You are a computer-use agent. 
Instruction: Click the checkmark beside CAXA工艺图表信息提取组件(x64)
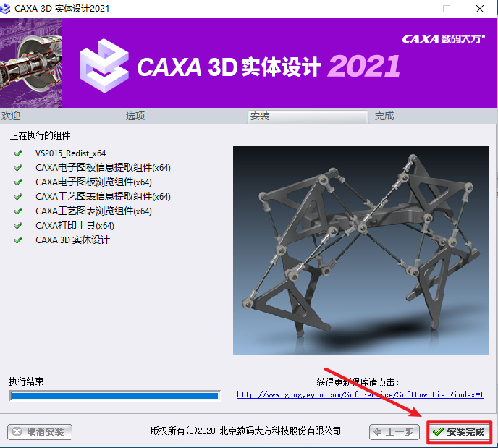click(x=18, y=197)
